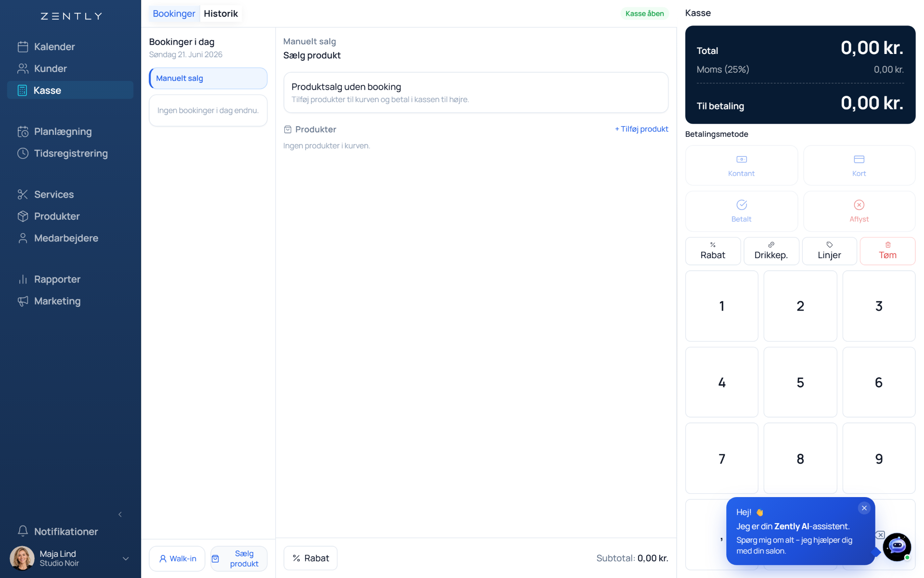The image size is (924, 578).
Task: Click the Subtotal 0,00 kr. value
Action: pos(653,558)
